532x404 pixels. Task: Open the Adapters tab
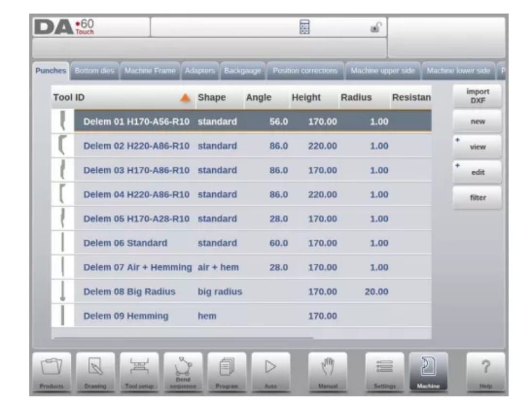(x=200, y=71)
